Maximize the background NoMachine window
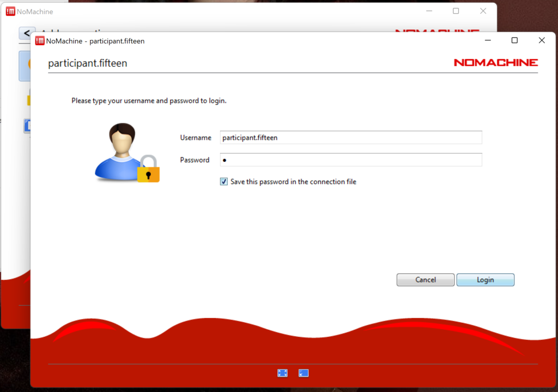 coord(456,11)
